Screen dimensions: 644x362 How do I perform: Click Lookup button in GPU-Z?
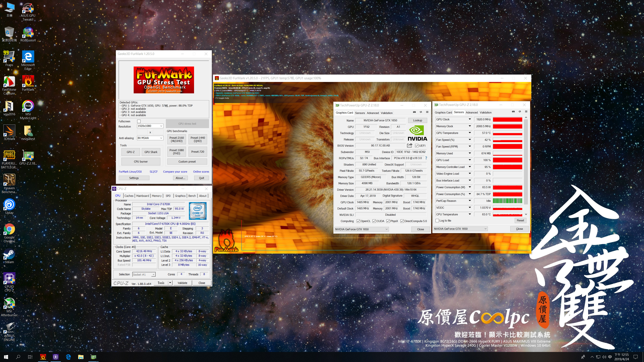tap(417, 120)
